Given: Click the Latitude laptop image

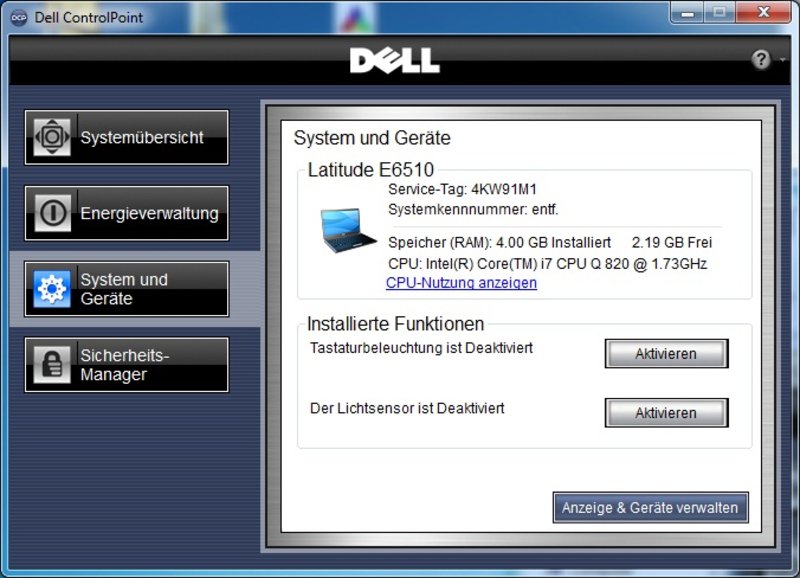Looking at the screenshot, I should 348,230.
